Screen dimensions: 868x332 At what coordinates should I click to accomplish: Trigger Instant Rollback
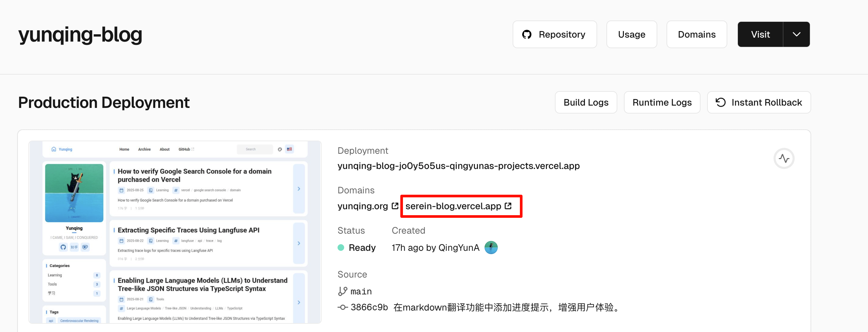(759, 102)
